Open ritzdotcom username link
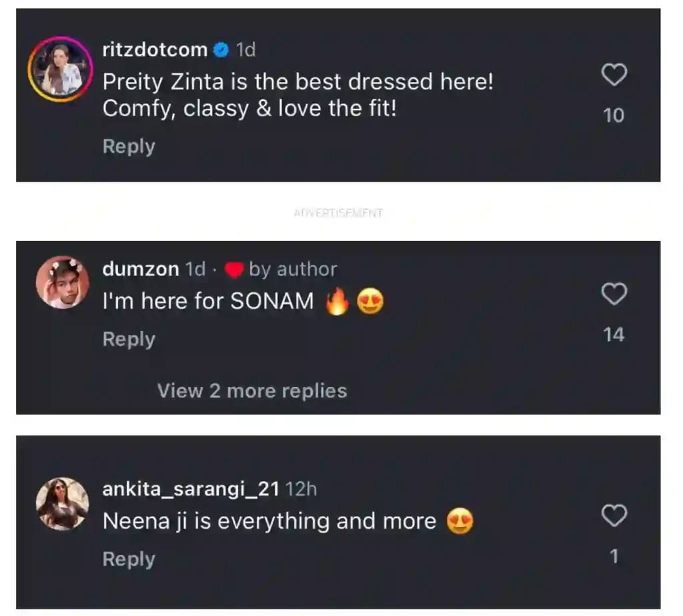 (x=155, y=49)
